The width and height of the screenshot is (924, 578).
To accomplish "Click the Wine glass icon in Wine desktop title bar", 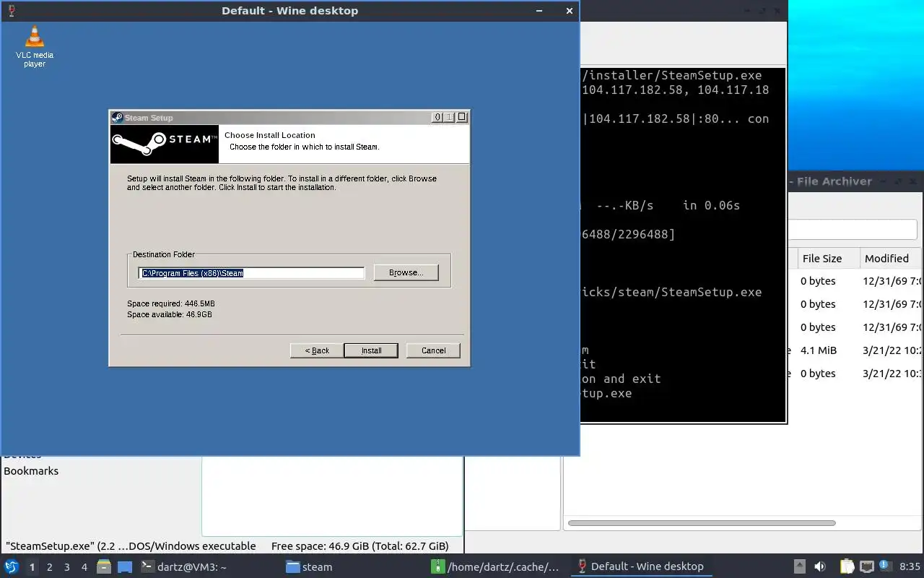I will click(x=12, y=11).
